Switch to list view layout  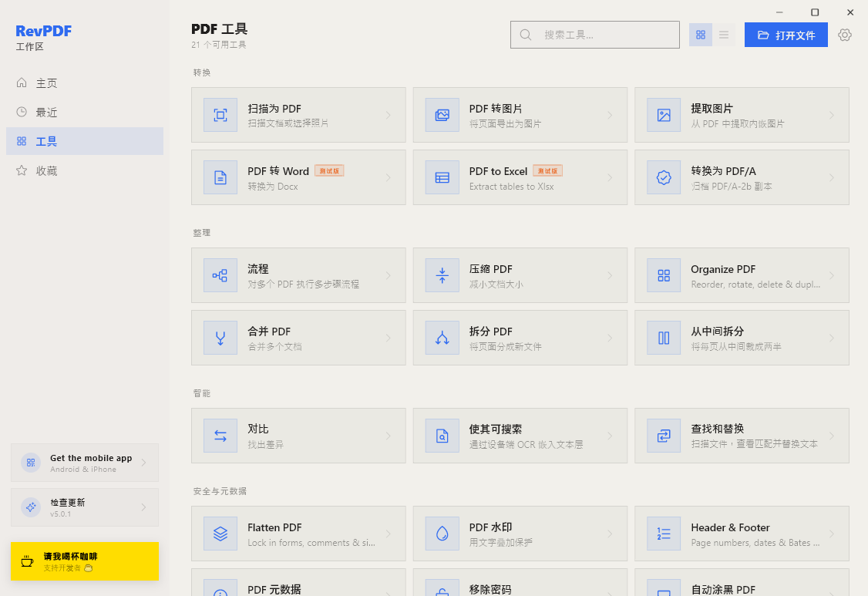point(724,35)
